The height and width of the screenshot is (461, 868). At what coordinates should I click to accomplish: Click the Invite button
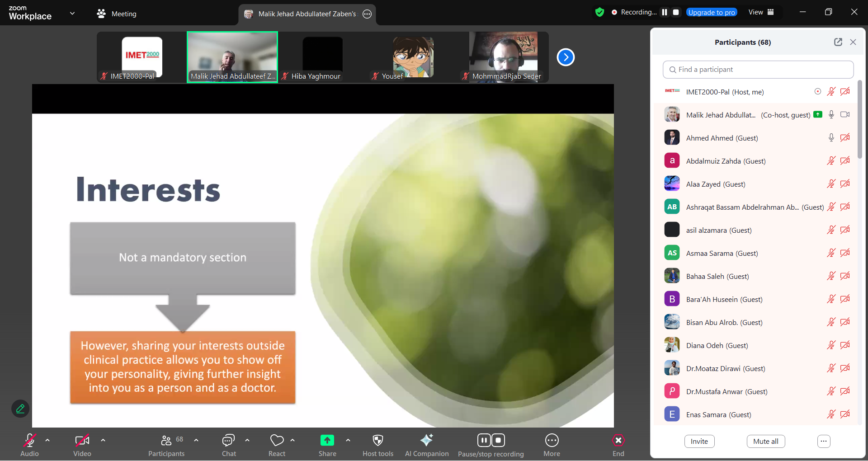pyautogui.click(x=699, y=442)
